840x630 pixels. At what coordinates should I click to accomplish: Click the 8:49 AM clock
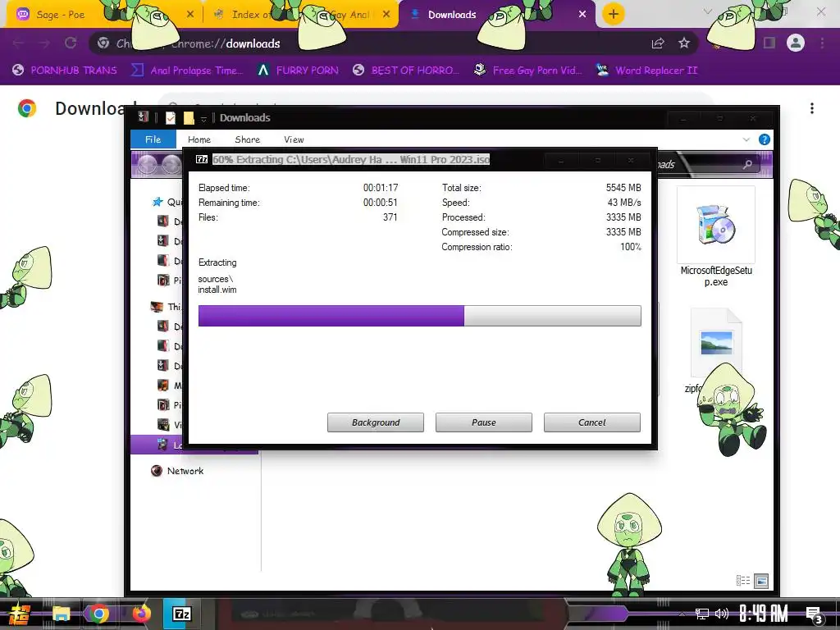point(764,614)
